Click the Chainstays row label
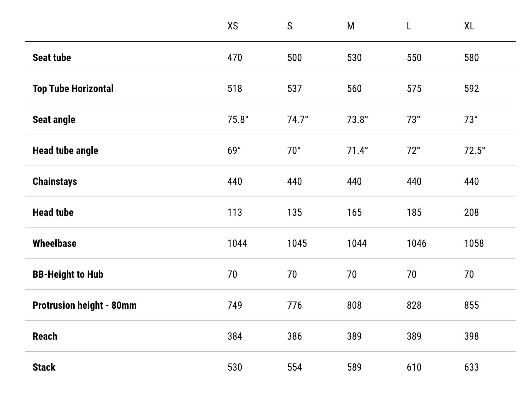532x400 pixels. coord(55,182)
